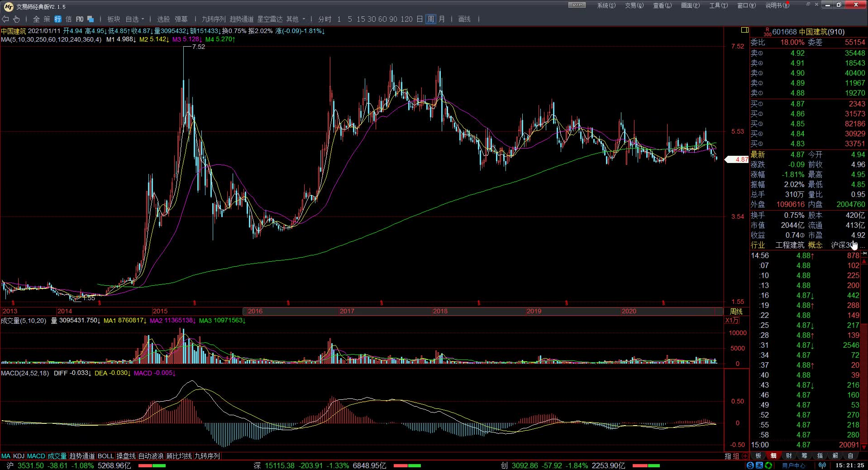Viewport: 868px width, 470px height.
Task: Click the 板块 sector button
Action: pyautogui.click(x=114, y=19)
